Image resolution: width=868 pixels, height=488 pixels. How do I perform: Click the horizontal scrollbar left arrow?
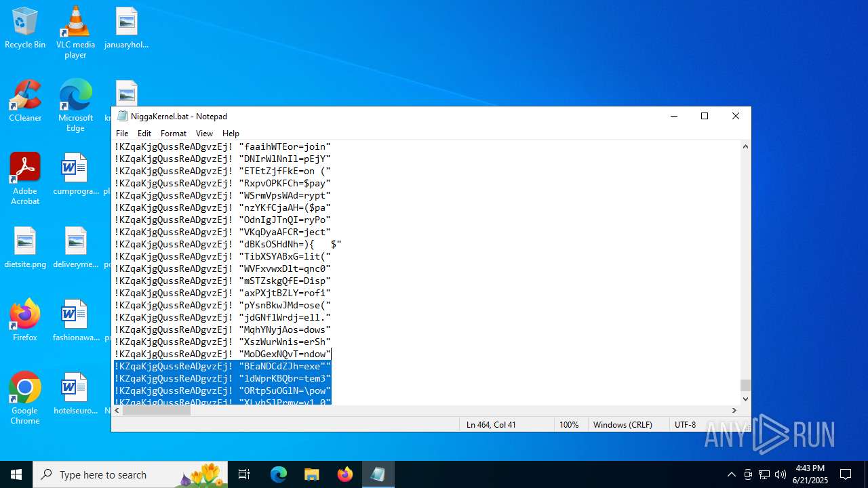(x=117, y=410)
